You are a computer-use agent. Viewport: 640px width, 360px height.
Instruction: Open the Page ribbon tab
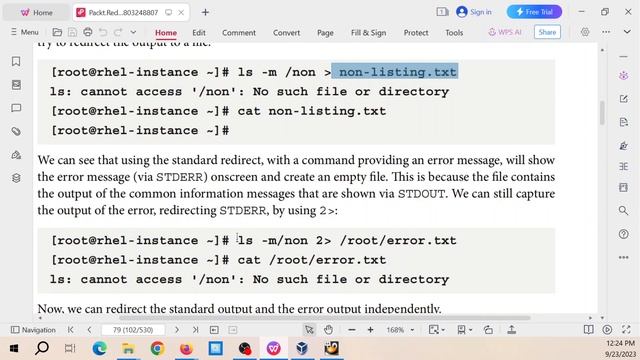tap(325, 33)
